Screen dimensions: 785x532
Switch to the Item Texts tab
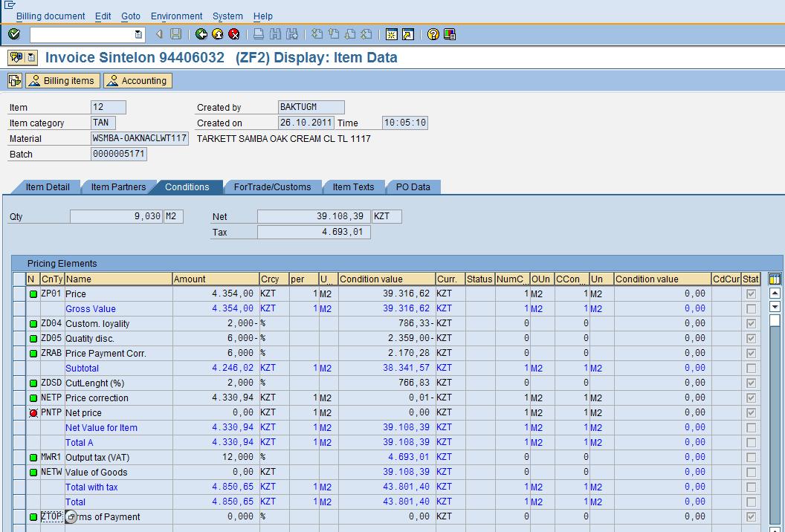353,186
